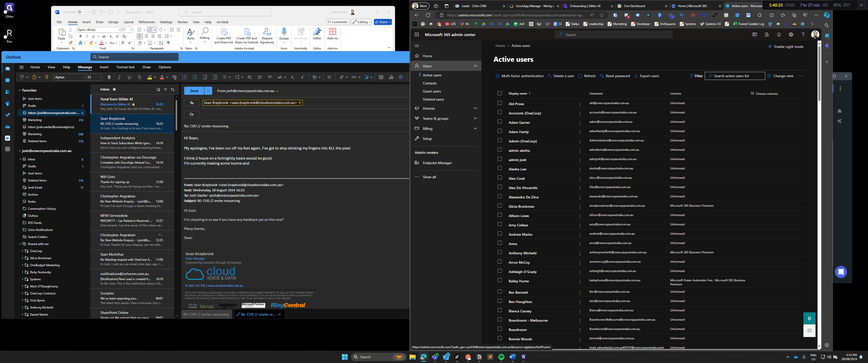Viewport: 868px width, 363px height.
Task: Pick font color button in Word ribbon
Action: pos(101,43)
